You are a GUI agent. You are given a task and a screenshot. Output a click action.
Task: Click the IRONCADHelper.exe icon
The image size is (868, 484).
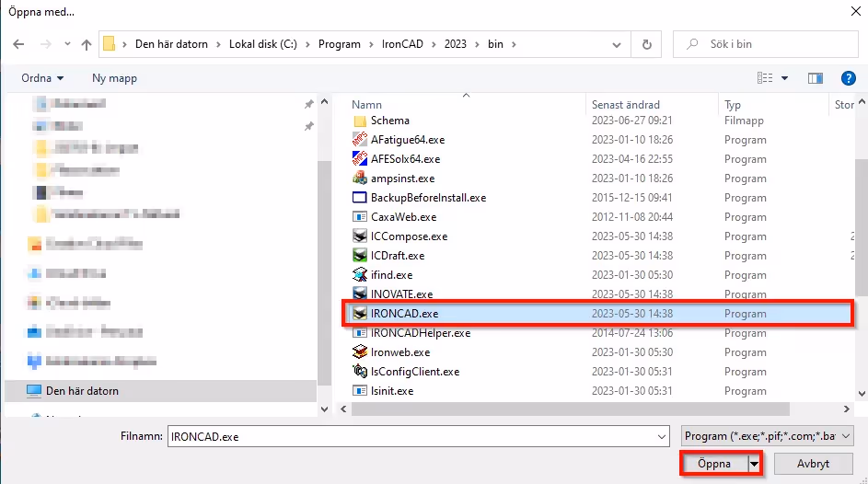[360, 333]
